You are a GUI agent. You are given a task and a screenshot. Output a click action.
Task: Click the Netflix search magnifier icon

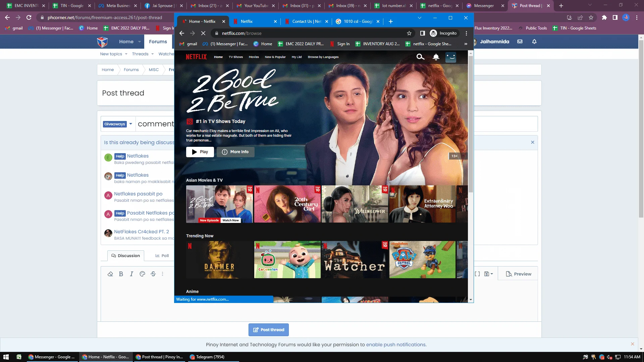[x=420, y=57]
